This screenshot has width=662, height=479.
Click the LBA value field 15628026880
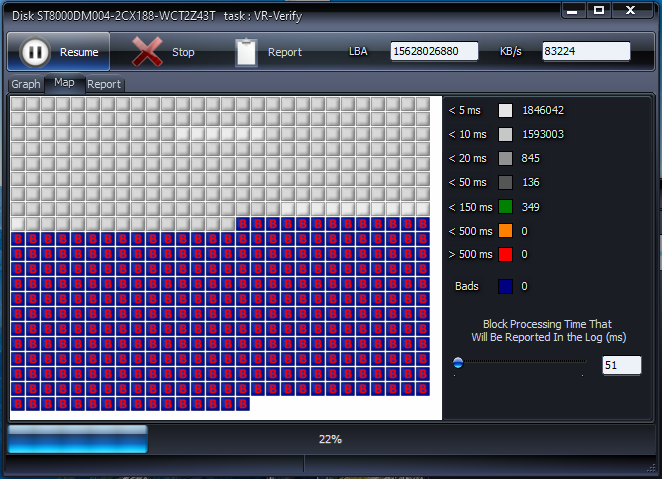pos(434,51)
